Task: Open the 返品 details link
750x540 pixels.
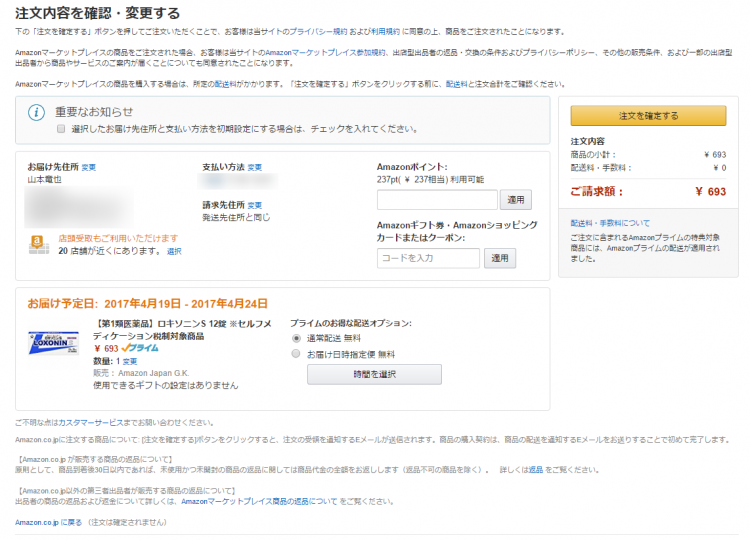Action: (x=536, y=470)
